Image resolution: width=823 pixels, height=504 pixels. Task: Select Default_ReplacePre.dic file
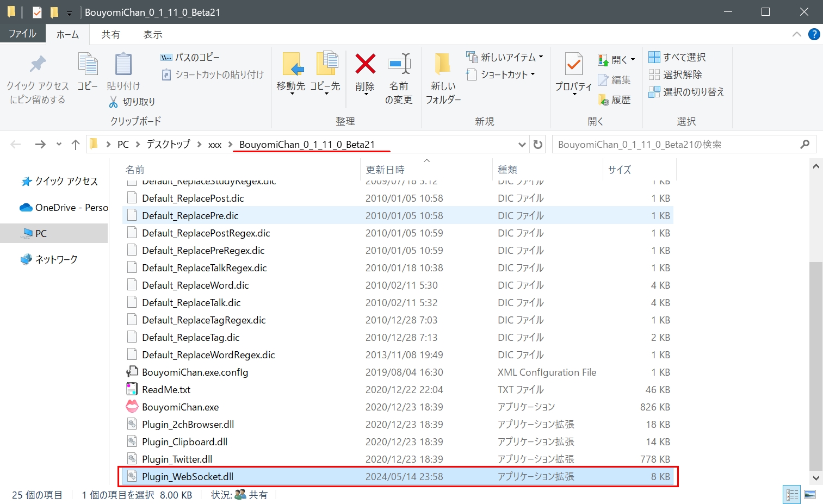pos(398,215)
